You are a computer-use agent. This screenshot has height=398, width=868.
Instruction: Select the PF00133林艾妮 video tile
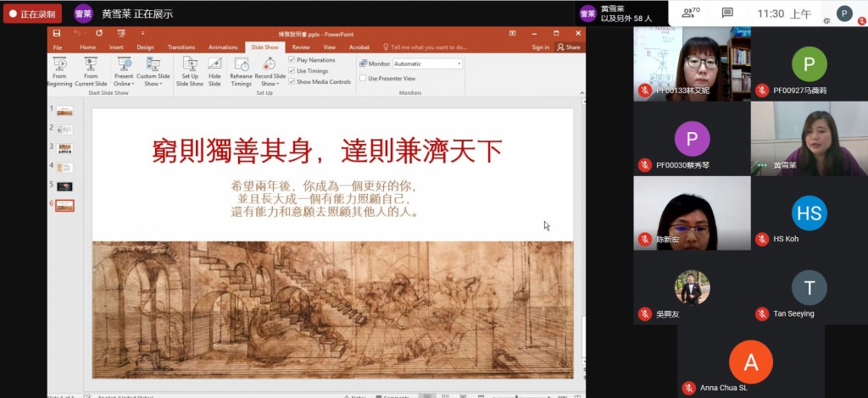692,64
